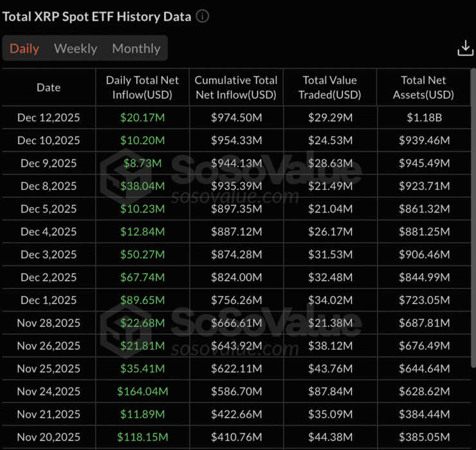Click the $1.18B total net assets value
476x450 pixels.
point(424,118)
